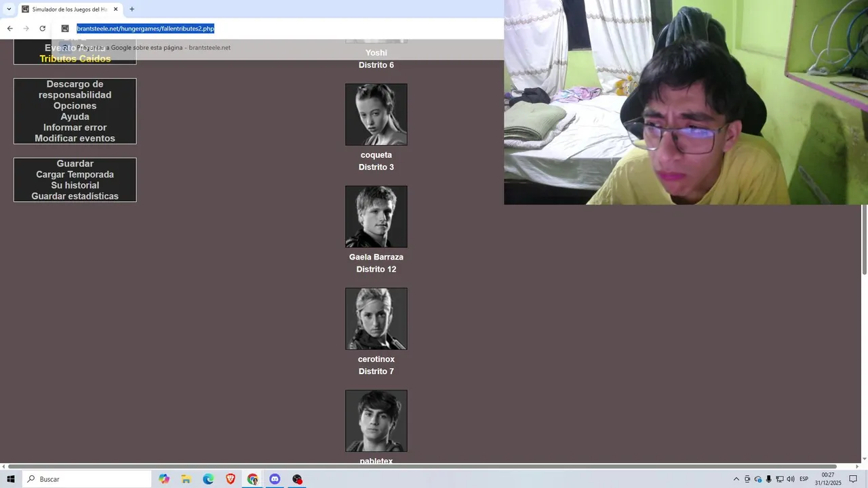Click the horizontal page scrollbar
The height and width of the screenshot is (488, 868).
pyautogui.click(x=422, y=466)
